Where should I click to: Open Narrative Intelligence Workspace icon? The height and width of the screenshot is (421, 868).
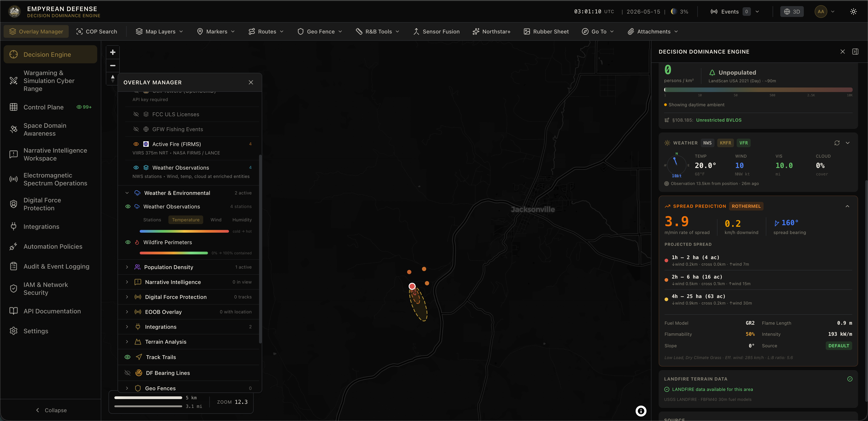coord(14,154)
